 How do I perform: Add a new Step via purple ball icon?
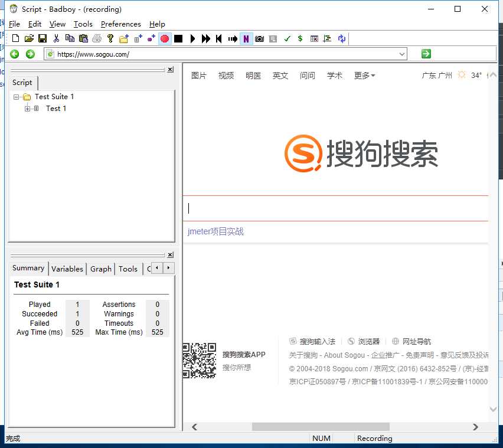151,39
